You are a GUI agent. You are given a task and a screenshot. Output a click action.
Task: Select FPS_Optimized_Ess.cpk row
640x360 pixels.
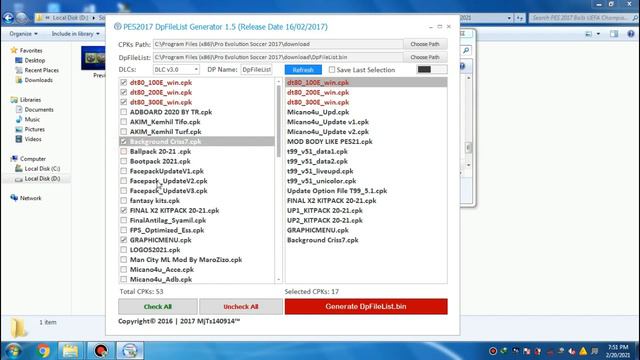[167, 230]
